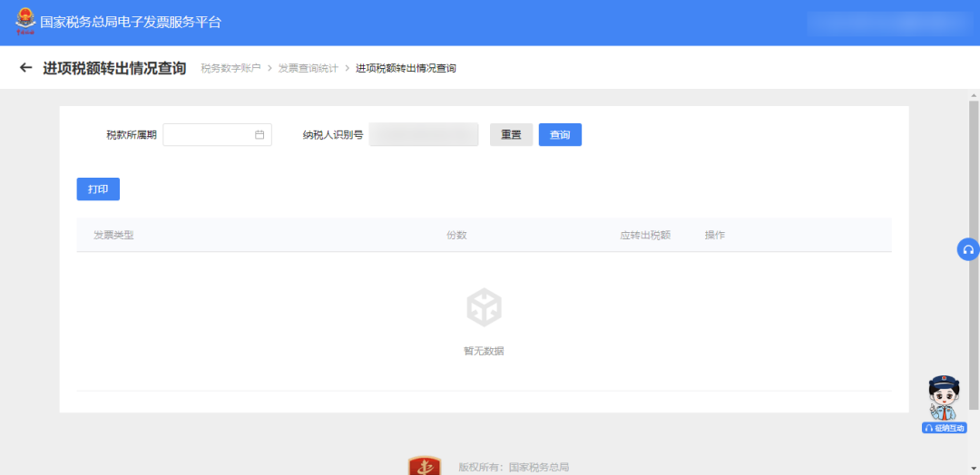Viewport: 980px width, 475px height.
Task: Click the 打印 button
Action: pyautogui.click(x=98, y=189)
